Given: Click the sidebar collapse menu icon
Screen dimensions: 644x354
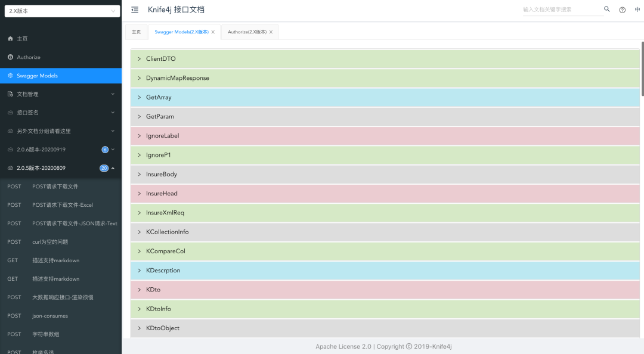Looking at the screenshot, I should click(x=135, y=10).
